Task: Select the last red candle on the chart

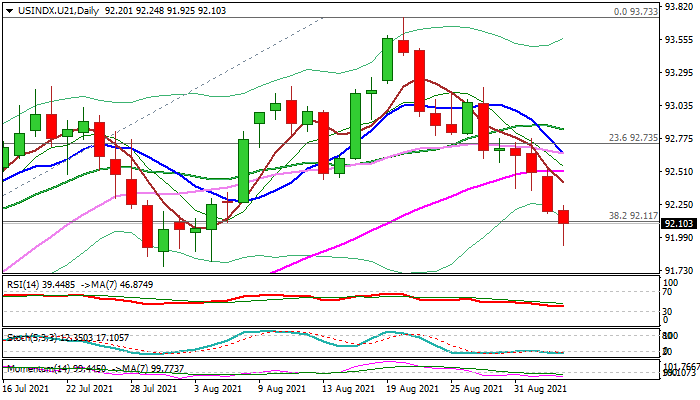Action: tap(564, 217)
